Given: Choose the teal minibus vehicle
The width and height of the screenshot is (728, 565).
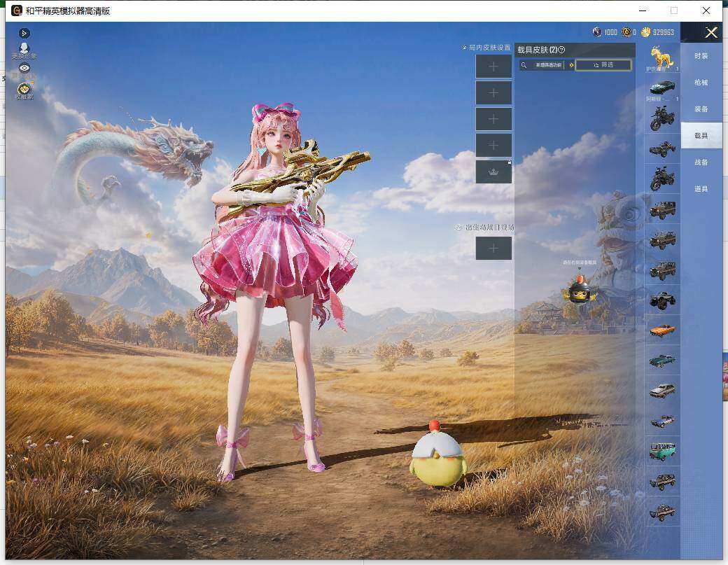Looking at the screenshot, I should (662, 452).
